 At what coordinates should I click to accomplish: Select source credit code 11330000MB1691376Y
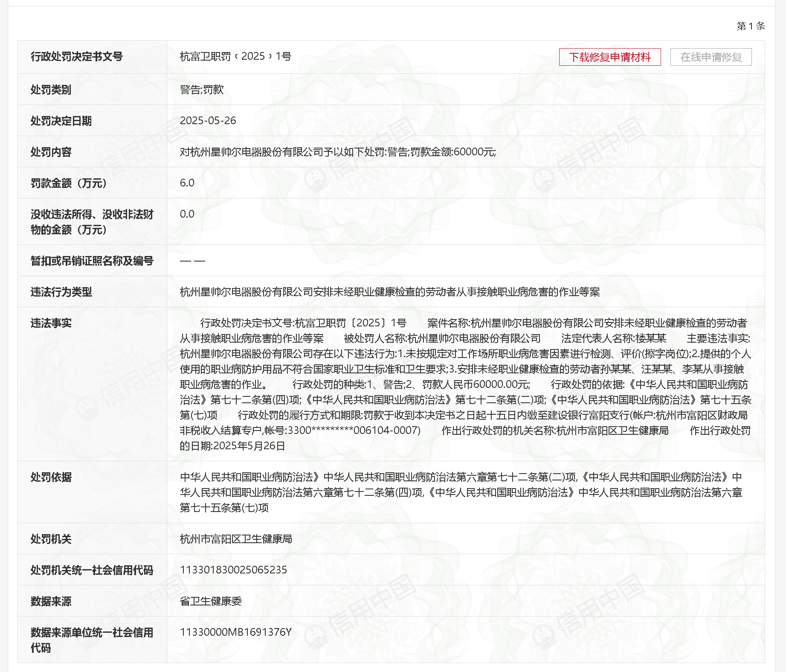coord(236,632)
